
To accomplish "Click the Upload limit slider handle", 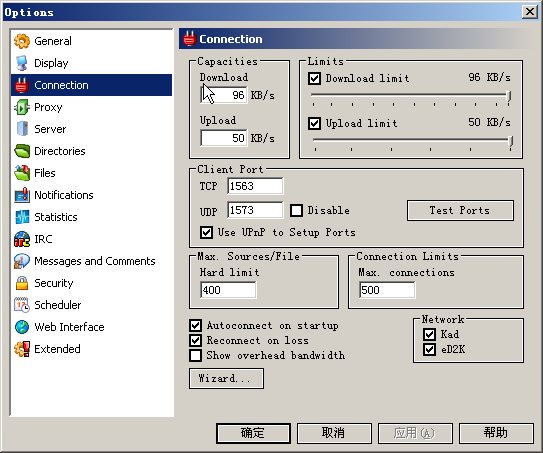I will [511, 141].
